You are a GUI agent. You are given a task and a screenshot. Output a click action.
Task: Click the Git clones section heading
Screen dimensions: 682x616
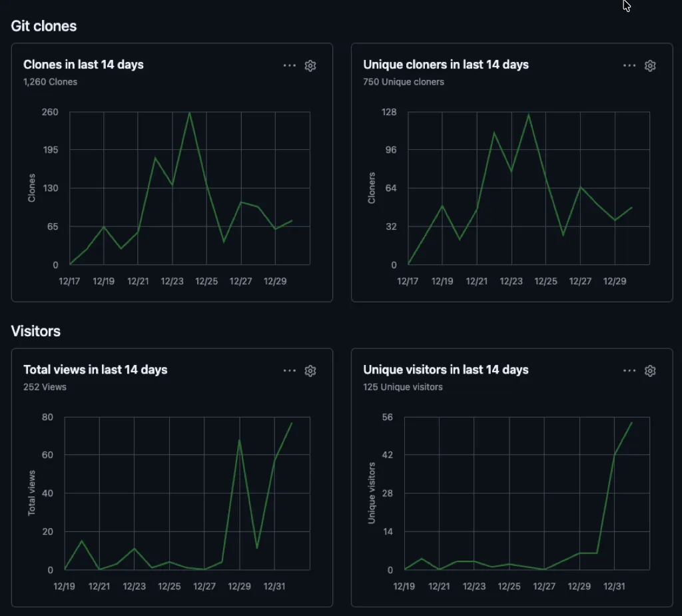[x=43, y=26]
